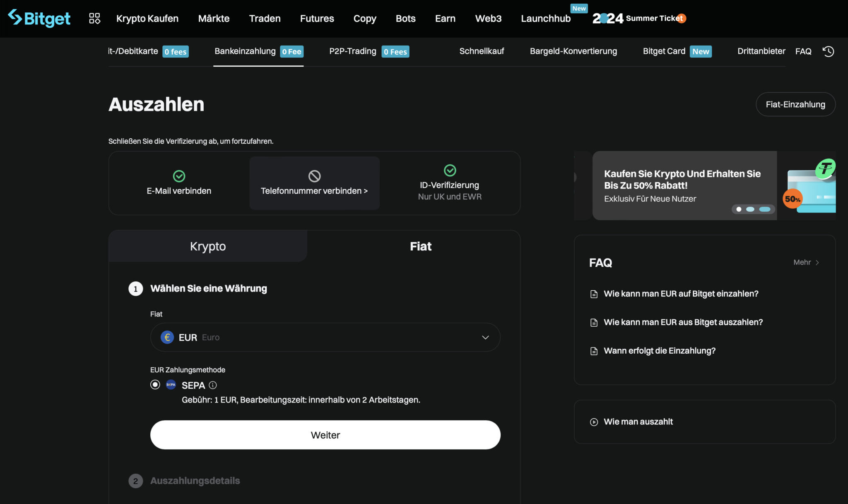848x504 pixels.
Task: Switch to the Fiat tab
Action: click(421, 246)
